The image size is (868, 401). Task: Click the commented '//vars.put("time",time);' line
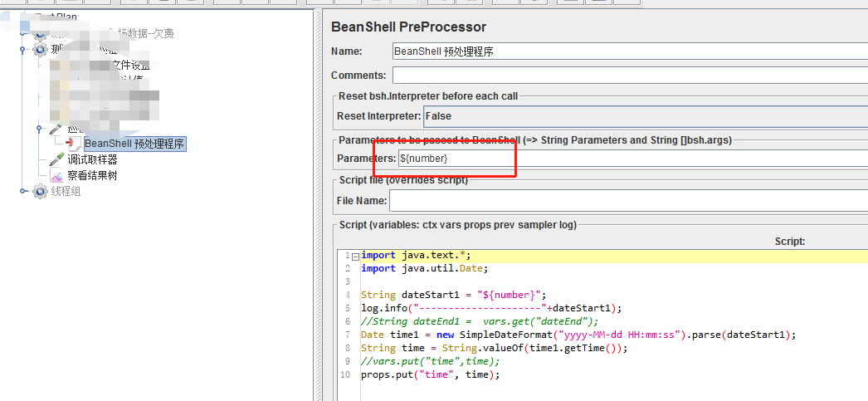(430, 362)
